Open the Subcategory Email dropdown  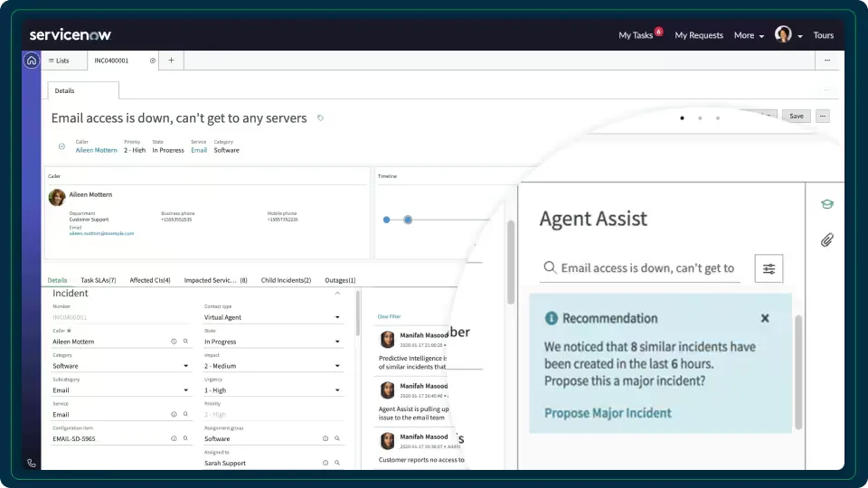[x=120, y=390]
